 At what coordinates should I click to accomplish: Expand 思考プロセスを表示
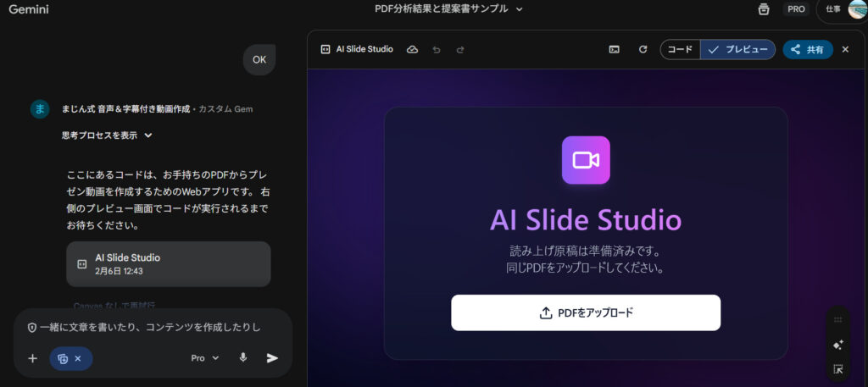[107, 135]
